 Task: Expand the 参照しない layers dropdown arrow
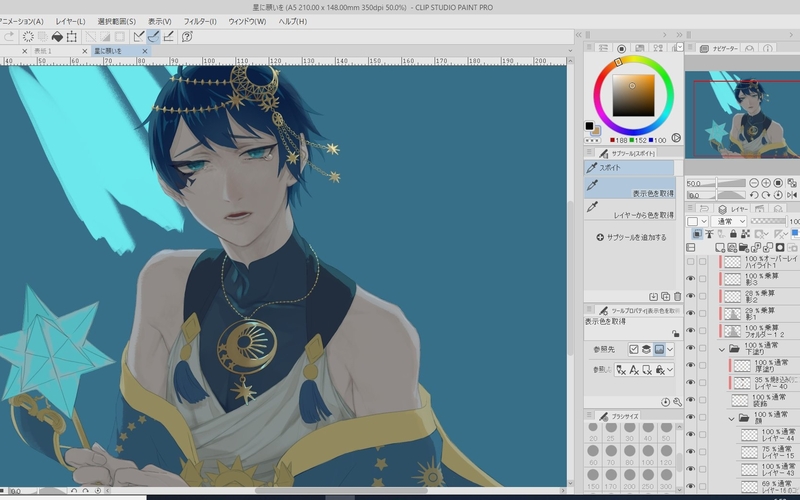pyautogui.click(x=670, y=370)
